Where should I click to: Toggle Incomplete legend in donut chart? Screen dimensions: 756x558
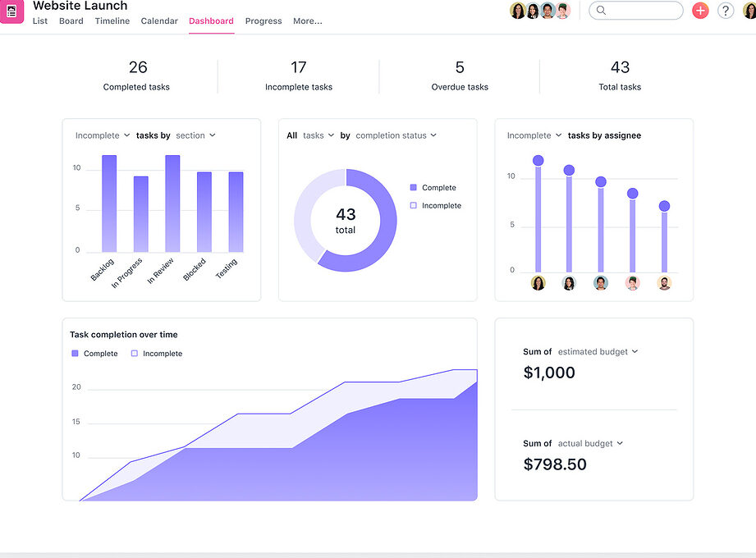[x=435, y=205]
